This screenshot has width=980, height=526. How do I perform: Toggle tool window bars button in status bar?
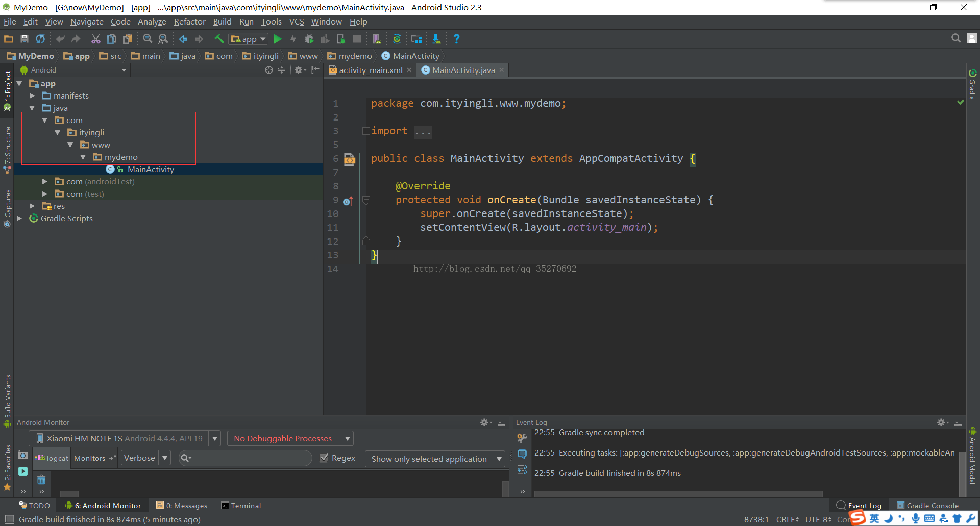[9, 519]
